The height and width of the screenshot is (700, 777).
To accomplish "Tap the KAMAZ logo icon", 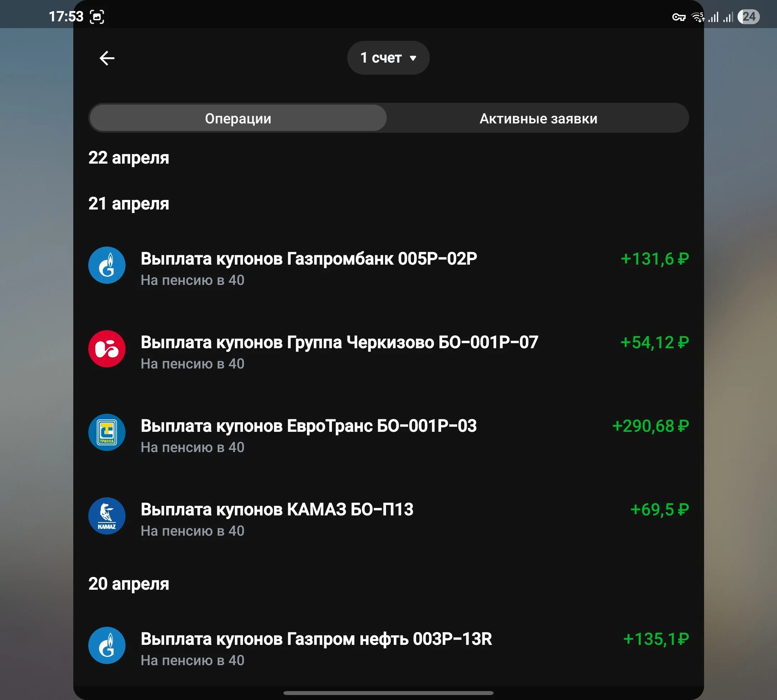I will click(x=107, y=516).
